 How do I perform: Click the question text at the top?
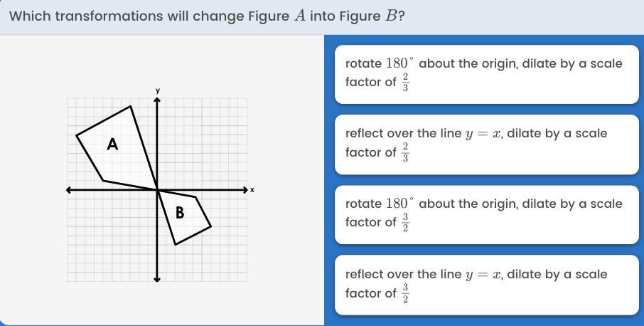(x=207, y=16)
